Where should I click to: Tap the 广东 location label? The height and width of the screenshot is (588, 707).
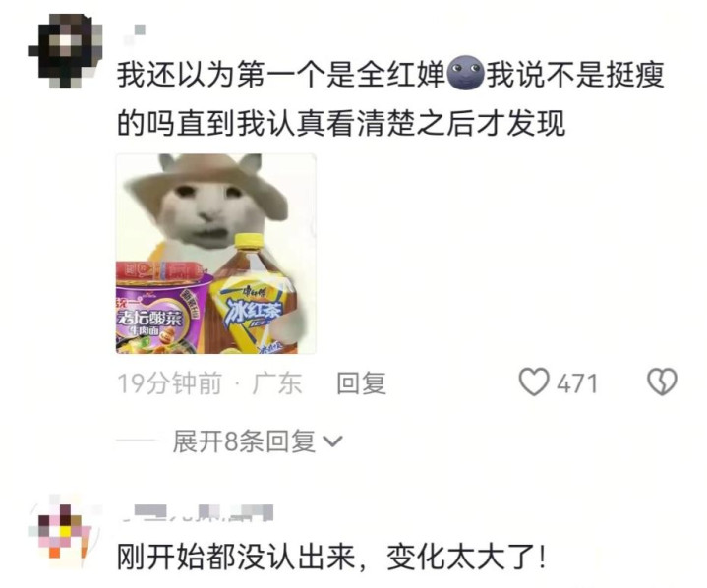pos(277,383)
